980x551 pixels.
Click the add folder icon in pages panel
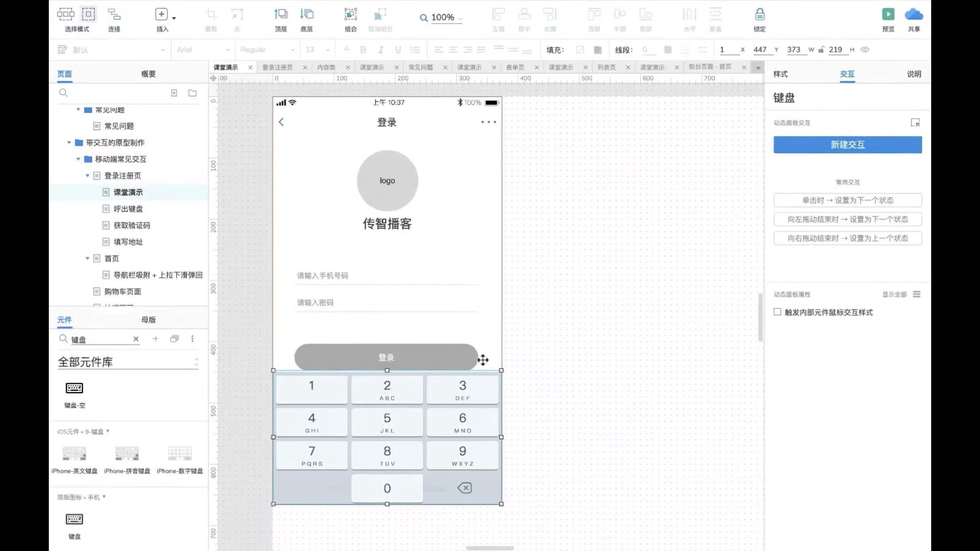[x=192, y=93]
